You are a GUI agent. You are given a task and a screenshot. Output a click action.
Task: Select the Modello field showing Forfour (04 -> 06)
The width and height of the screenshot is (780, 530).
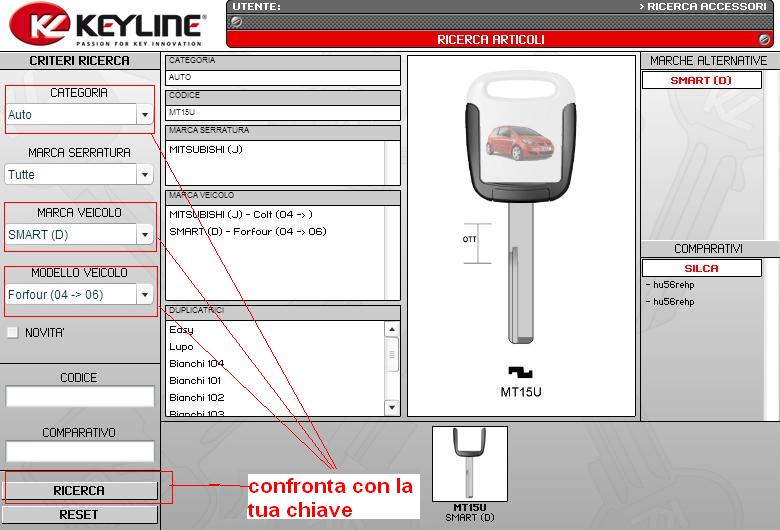click(x=71, y=295)
